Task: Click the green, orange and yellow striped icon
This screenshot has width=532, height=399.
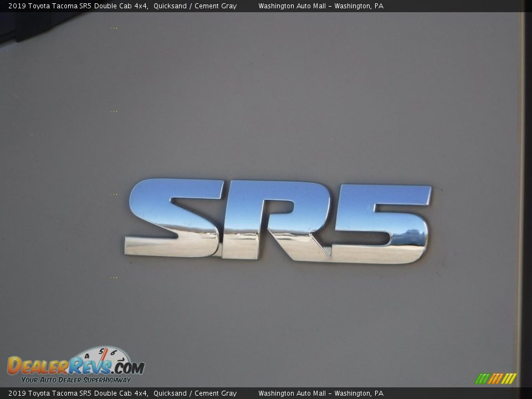Action: (495, 378)
